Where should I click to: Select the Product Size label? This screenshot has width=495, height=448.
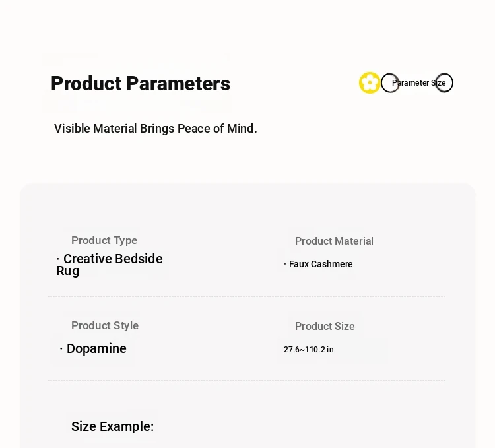coord(325,326)
